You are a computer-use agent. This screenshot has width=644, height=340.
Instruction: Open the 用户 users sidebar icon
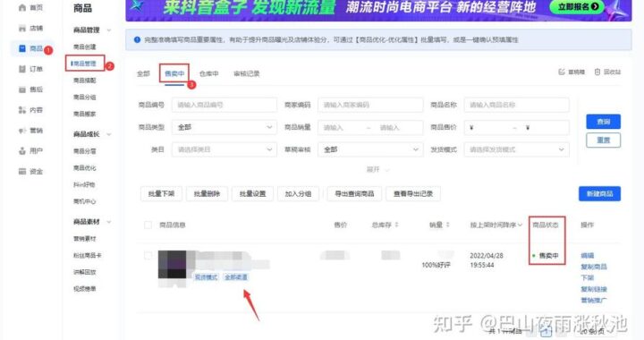tap(22, 151)
